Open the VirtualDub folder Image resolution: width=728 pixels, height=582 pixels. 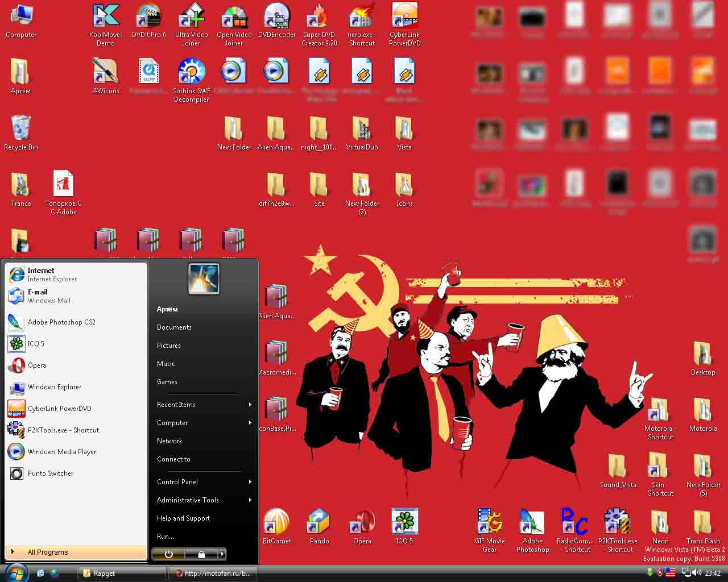[362, 133]
